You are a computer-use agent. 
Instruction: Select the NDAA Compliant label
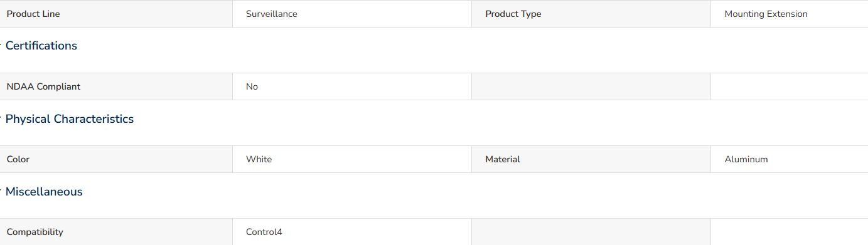[43, 86]
